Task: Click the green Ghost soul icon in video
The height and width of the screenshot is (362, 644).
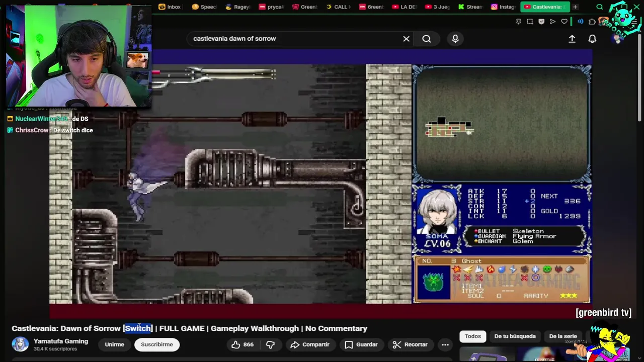Action: (433, 282)
